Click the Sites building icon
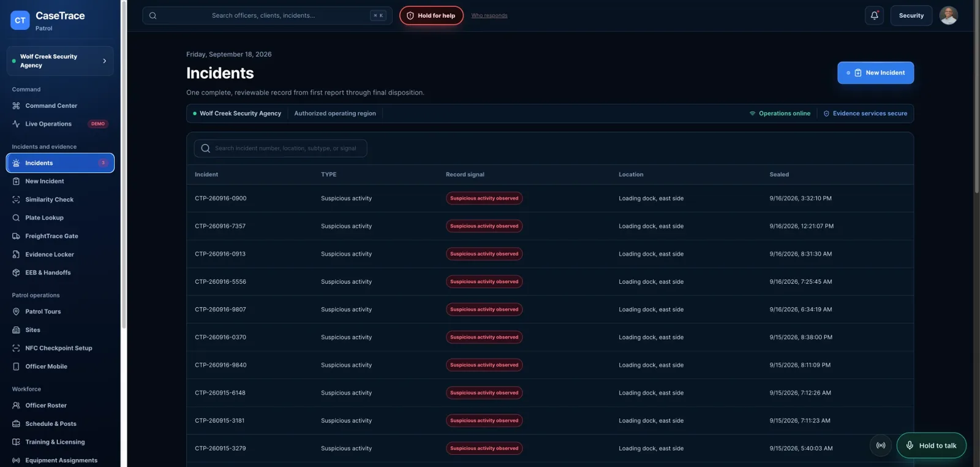Image resolution: width=980 pixels, height=467 pixels. pyautogui.click(x=16, y=330)
